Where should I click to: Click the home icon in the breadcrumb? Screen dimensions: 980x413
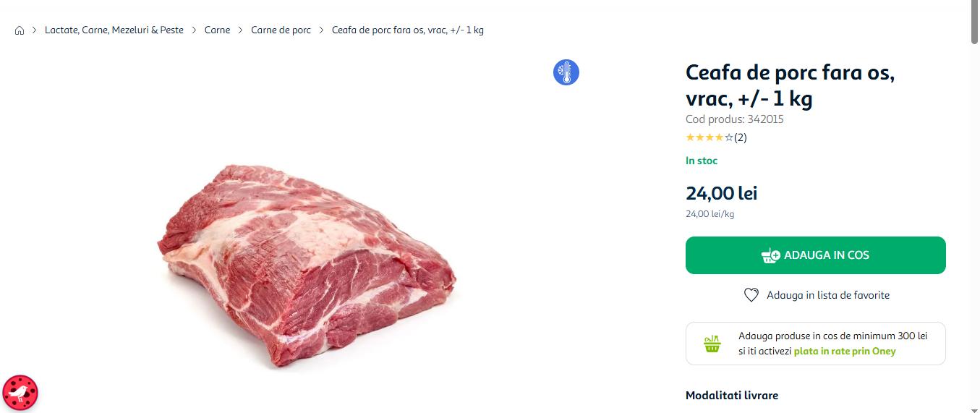coord(20,30)
